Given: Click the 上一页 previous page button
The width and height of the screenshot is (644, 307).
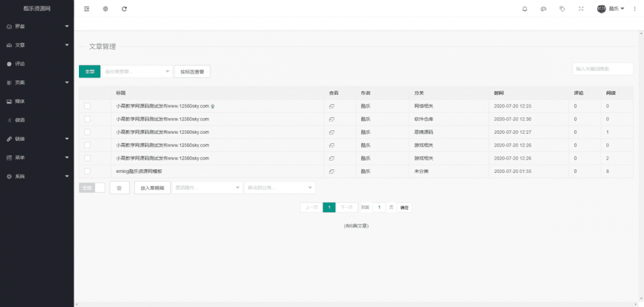Looking at the screenshot, I should tap(311, 207).
